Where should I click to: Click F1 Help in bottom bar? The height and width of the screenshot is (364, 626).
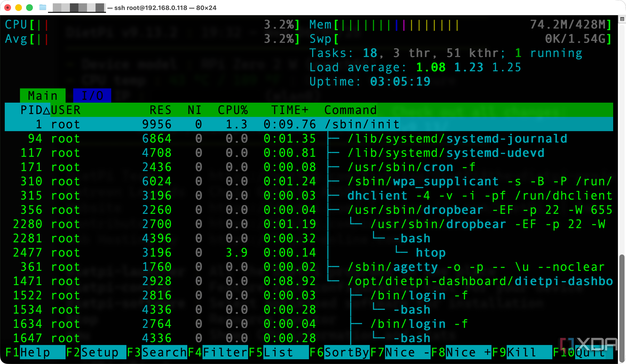pyautogui.click(x=35, y=352)
